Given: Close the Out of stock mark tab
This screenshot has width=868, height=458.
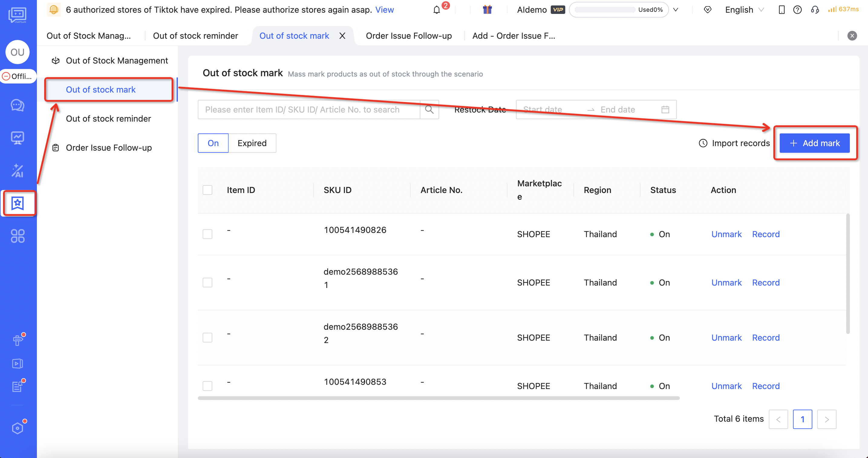Looking at the screenshot, I should click(342, 36).
